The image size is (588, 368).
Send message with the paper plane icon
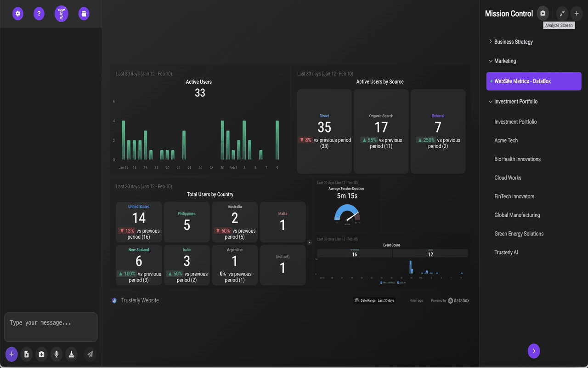[90, 354]
